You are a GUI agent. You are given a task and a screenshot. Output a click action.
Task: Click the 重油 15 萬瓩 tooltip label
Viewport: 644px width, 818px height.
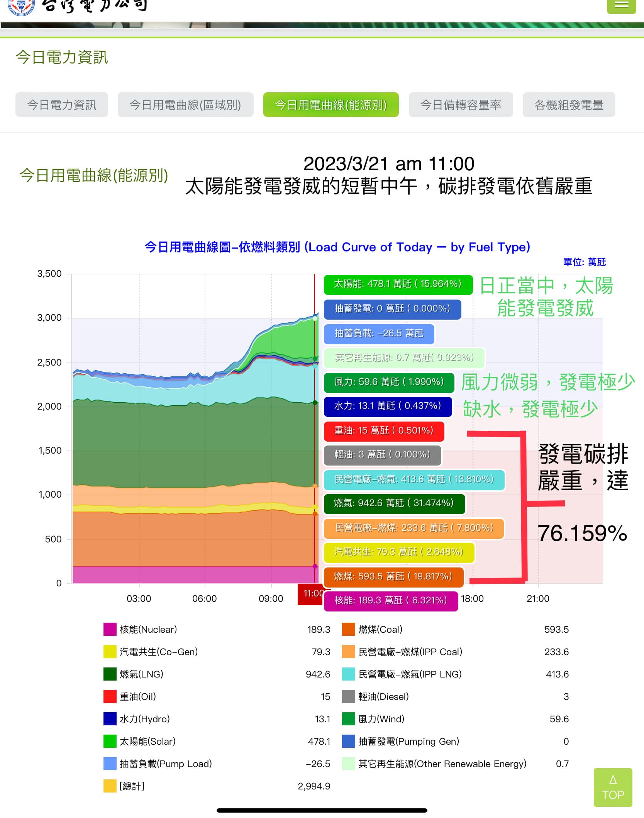(x=384, y=431)
